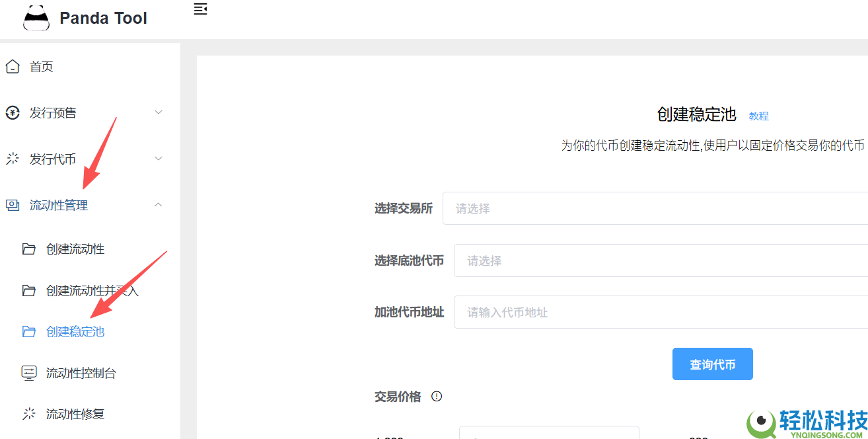The height and width of the screenshot is (439, 868).
Task: Expand the 发行代币 submenu chevron
Action: point(159,159)
